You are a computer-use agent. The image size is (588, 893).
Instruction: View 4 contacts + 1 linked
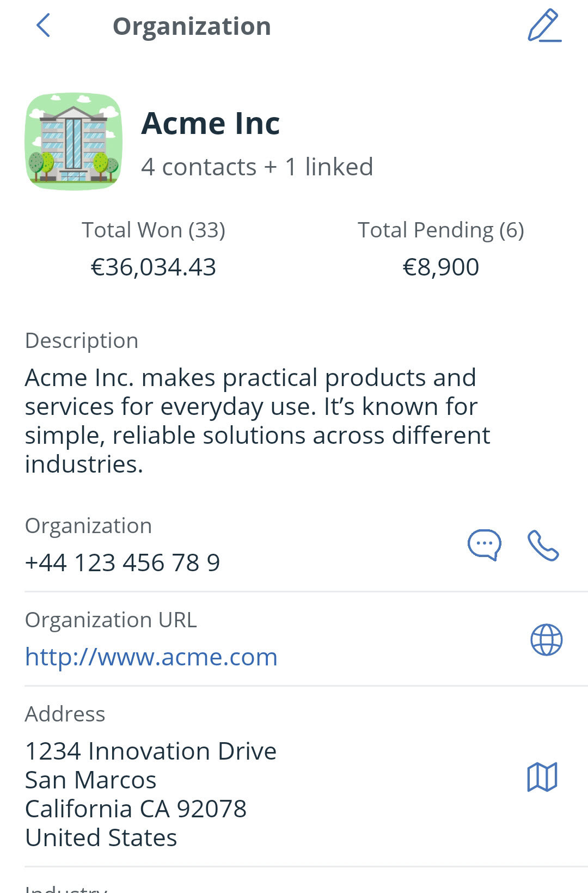click(x=257, y=167)
